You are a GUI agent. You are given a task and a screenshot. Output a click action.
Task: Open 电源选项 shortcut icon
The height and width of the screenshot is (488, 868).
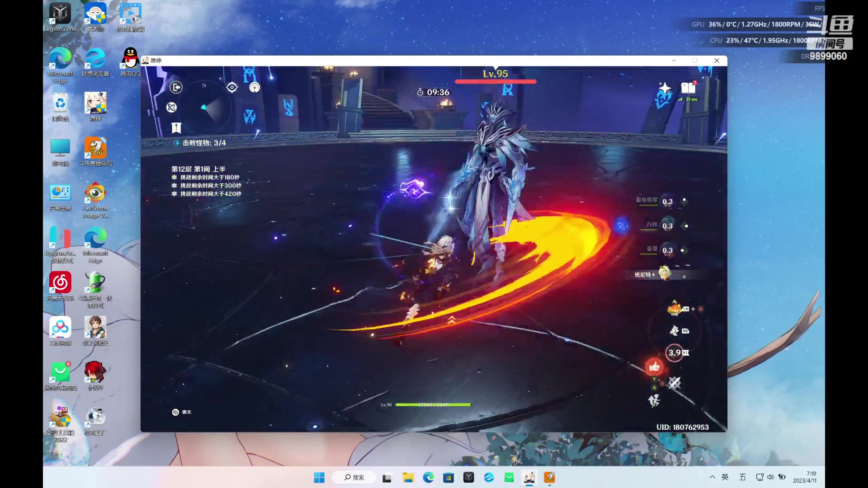coord(95,290)
